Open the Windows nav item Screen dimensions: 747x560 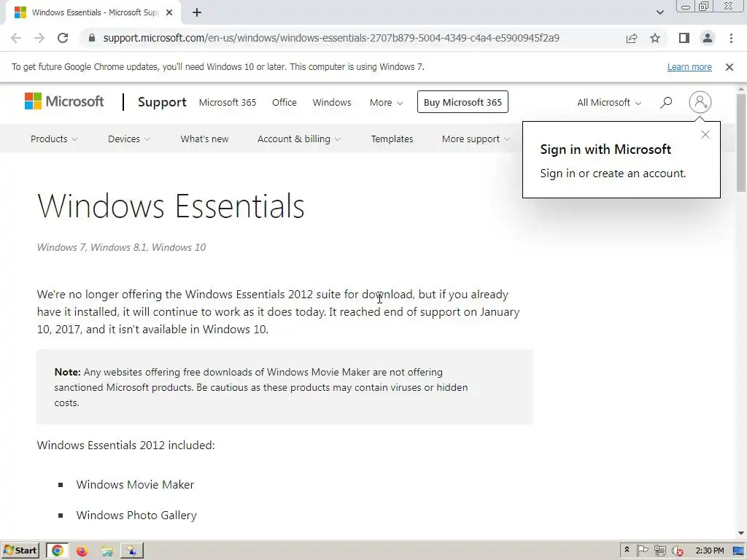tap(332, 102)
